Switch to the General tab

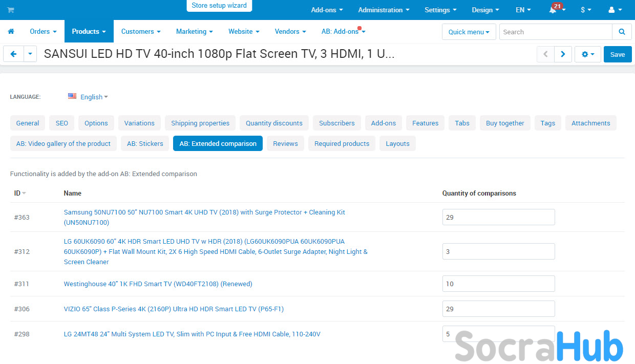coord(28,123)
